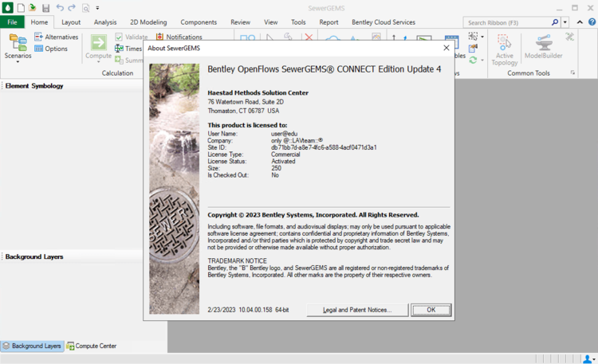Click the 'Activated' license status value

click(x=283, y=161)
